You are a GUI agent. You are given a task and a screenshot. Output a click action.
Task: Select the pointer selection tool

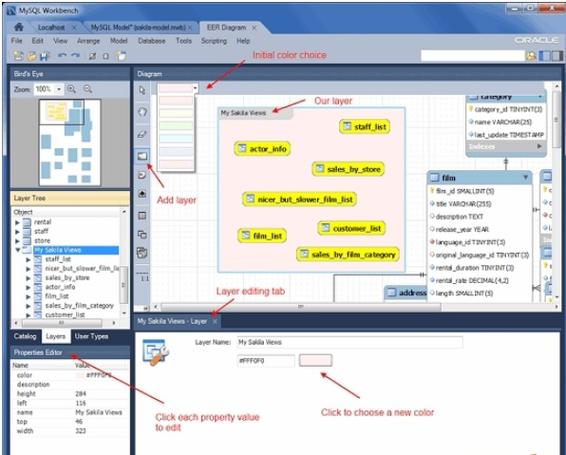[x=142, y=90]
